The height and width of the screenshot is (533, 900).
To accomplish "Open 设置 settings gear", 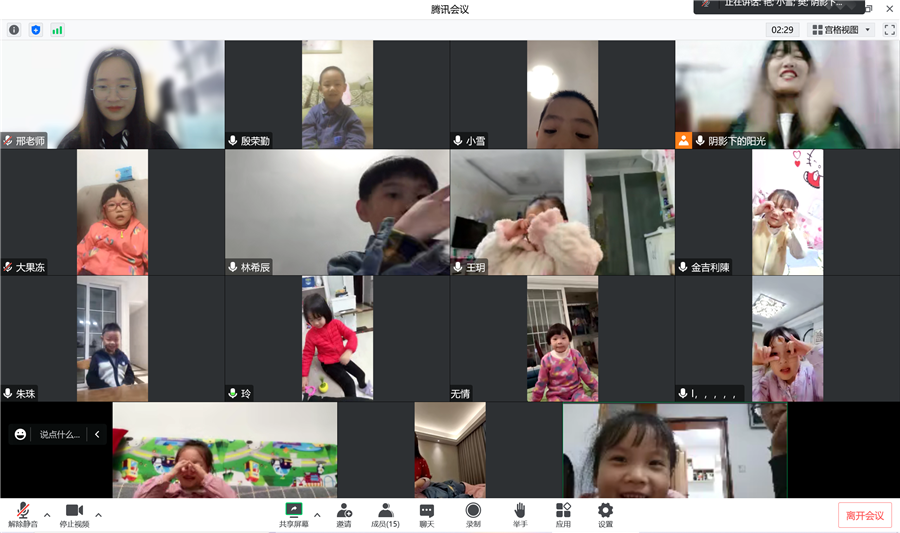I will 606,515.
